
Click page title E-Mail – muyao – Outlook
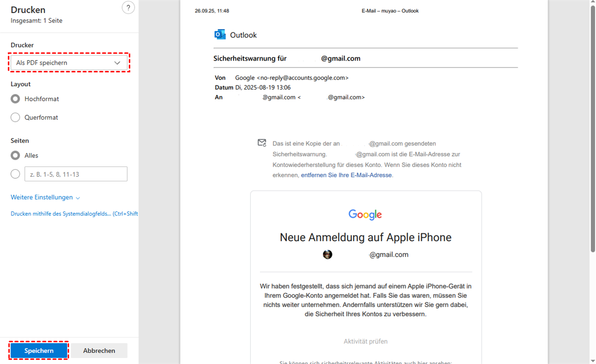(390, 11)
